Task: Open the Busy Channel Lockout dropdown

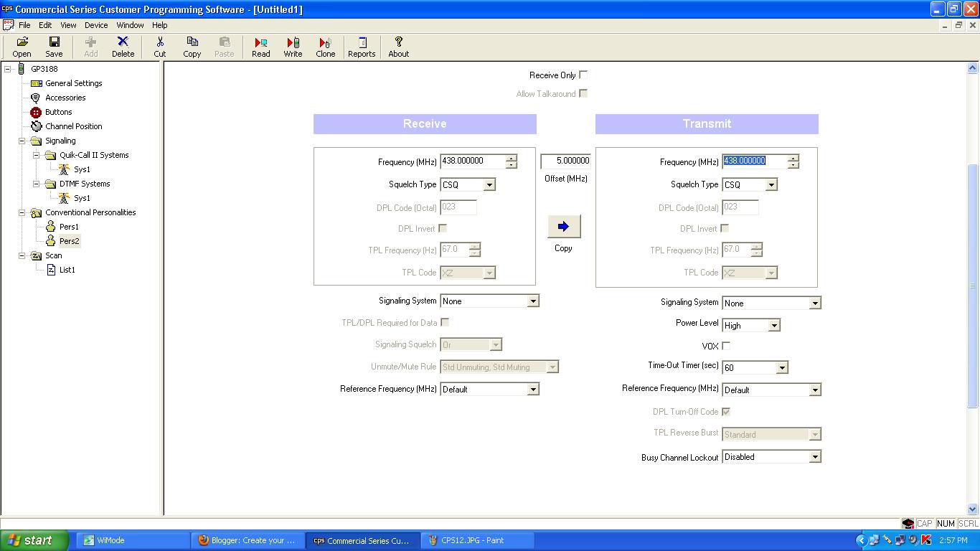Action: tap(815, 457)
